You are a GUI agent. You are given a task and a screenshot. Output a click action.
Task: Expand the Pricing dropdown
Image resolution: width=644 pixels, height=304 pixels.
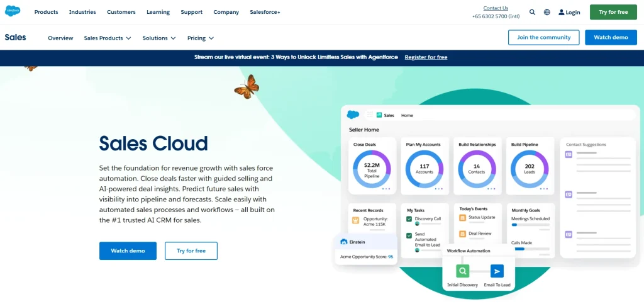201,38
